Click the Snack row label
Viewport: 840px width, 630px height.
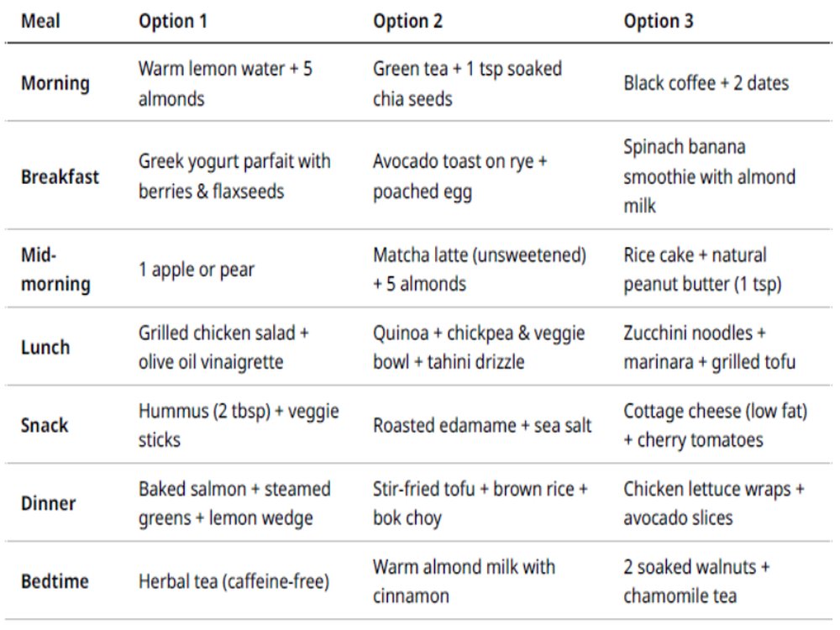tap(45, 425)
